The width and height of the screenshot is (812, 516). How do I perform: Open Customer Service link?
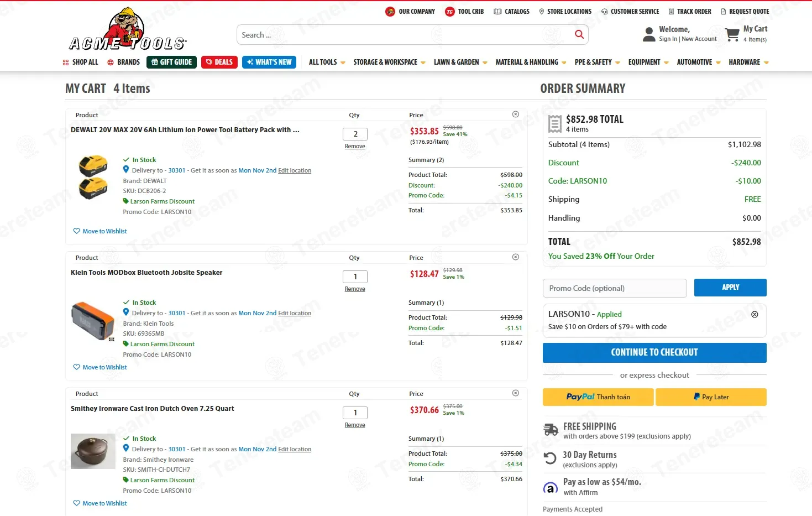click(x=630, y=12)
